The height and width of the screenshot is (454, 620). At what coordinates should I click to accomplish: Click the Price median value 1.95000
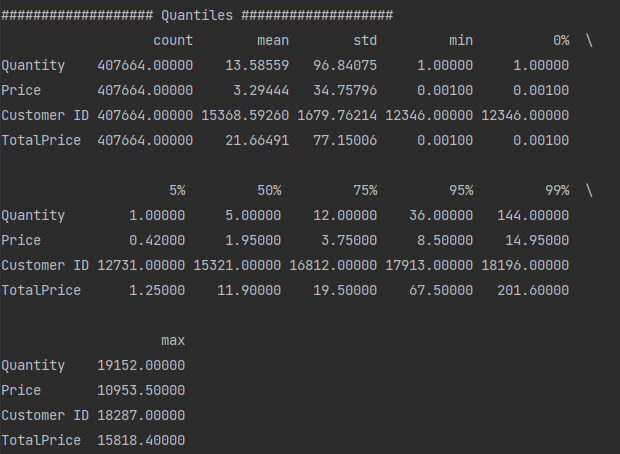click(253, 240)
